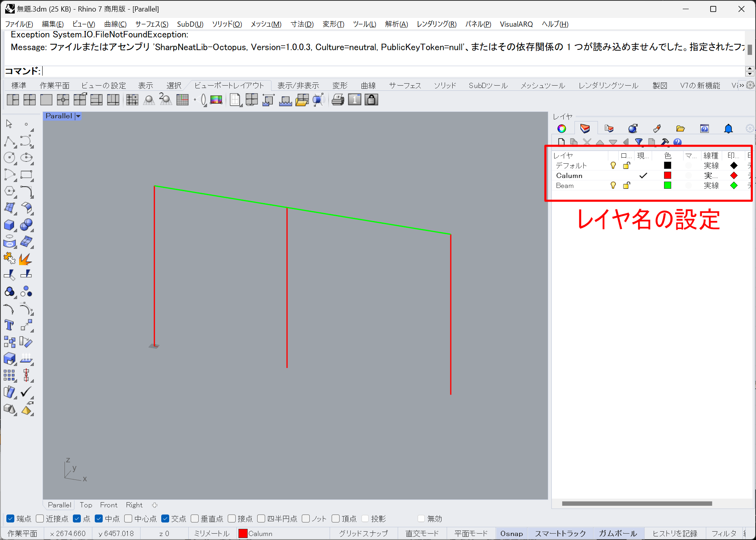Click the Osnap status bar button
756x540 pixels.
pos(512,534)
